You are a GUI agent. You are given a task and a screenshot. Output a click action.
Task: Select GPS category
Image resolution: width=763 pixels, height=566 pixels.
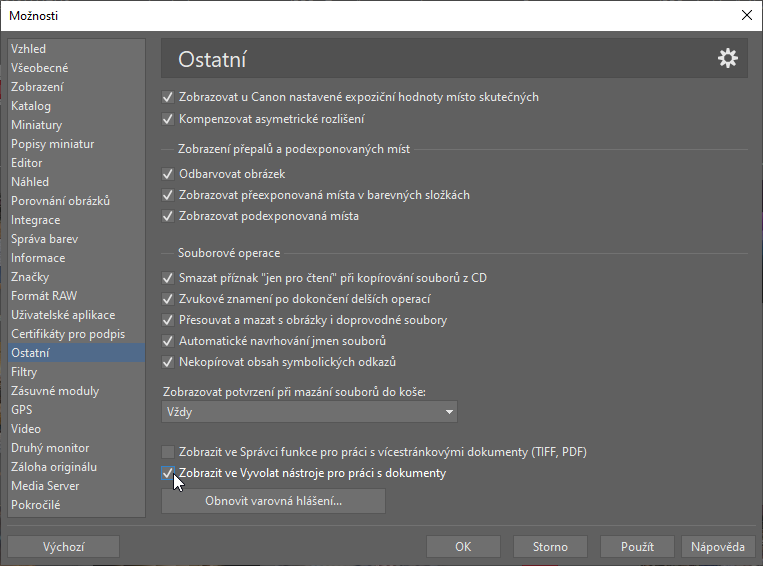[x=76, y=410]
